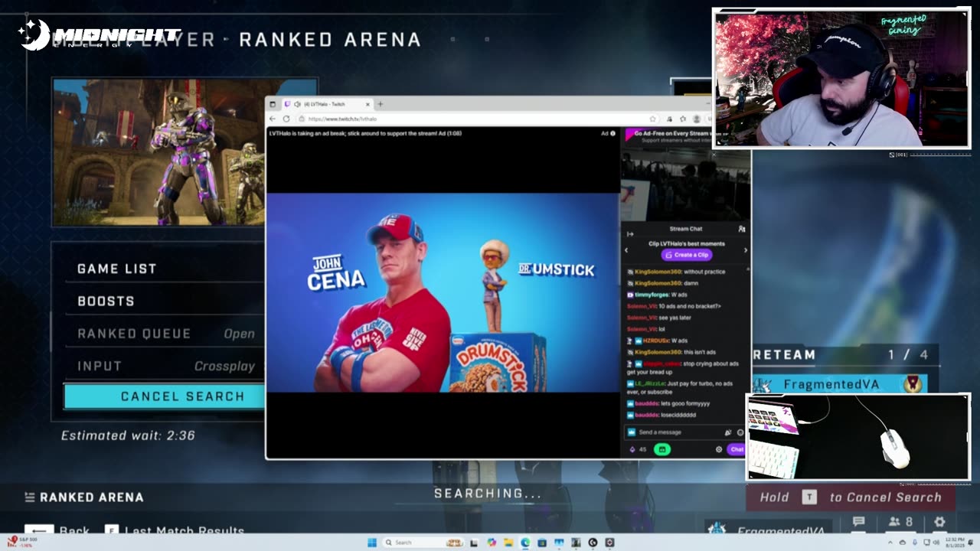Viewport: 980px width, 551px height.
Task: Claim the green channel points bonus button
Action: click(x=662, y=449)
